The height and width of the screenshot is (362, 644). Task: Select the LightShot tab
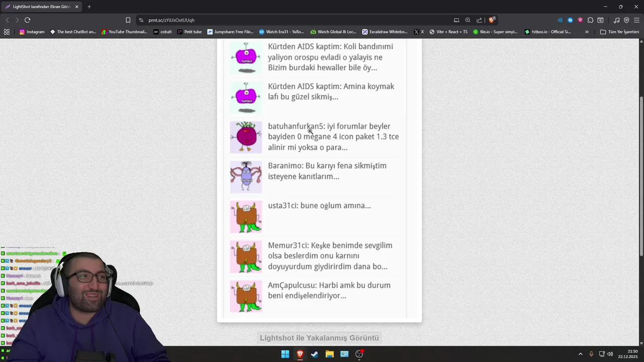[x=42, y=7]
